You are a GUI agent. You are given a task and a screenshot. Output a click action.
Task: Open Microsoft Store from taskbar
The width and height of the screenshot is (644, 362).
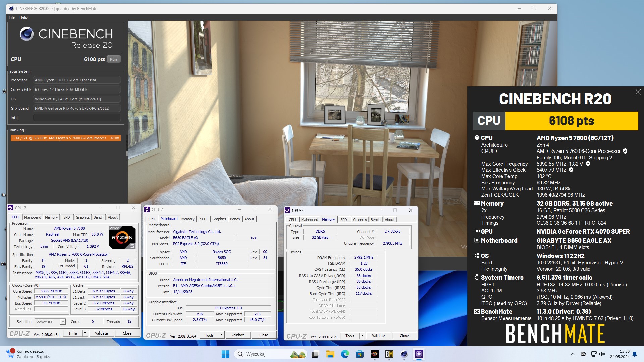[x=360, y=354]
